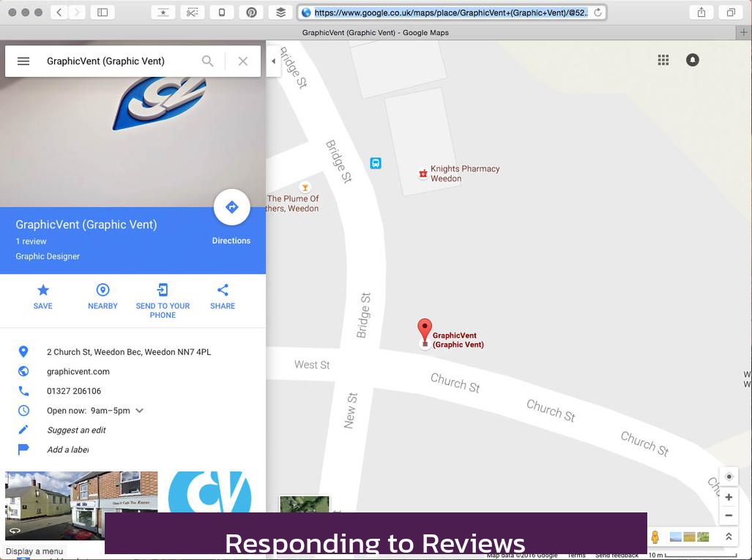Clear the GraphicVent search with X
Viewport: 752px width, 560px height.
[243, 61]
